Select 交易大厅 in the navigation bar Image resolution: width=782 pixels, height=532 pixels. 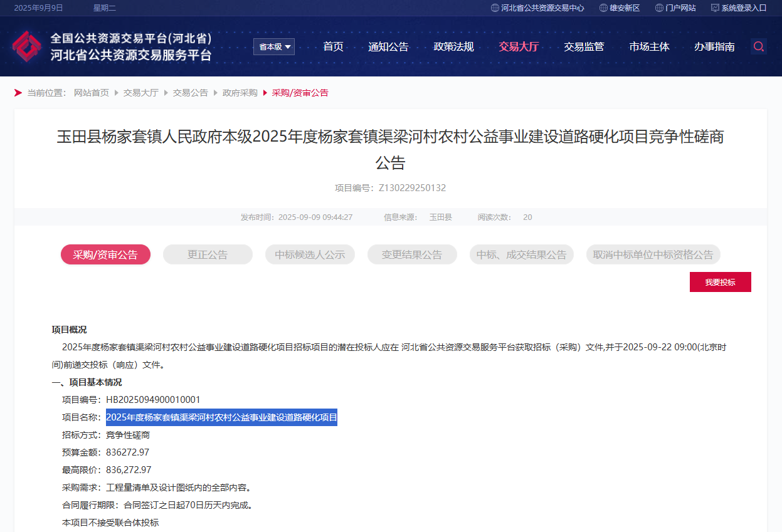519,46
